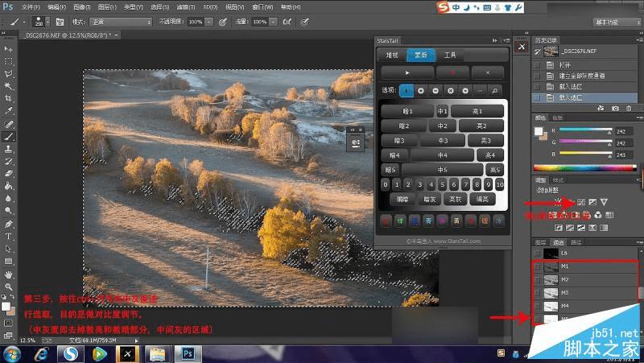Select the Eraser tool

click(8, 173)
